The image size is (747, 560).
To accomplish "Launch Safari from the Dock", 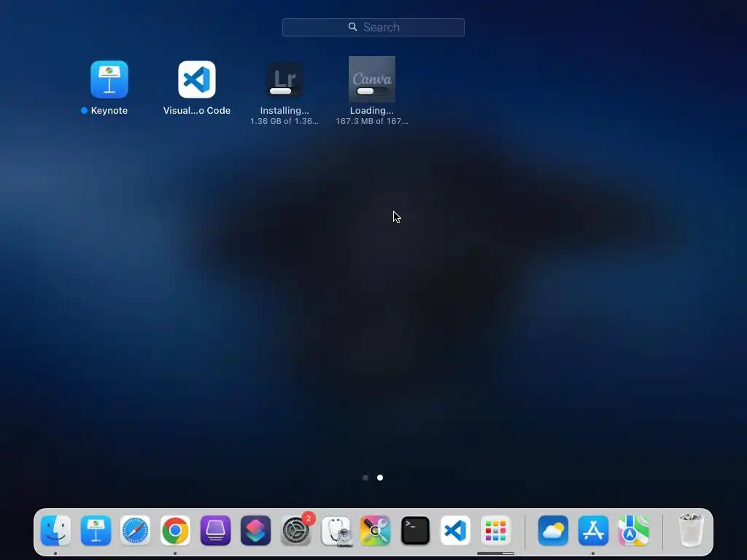I will (x=135, y=530).
